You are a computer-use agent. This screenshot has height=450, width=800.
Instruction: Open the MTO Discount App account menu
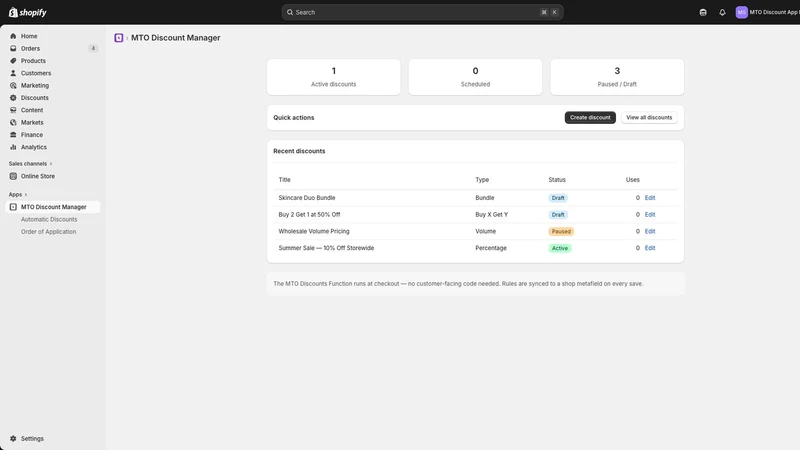pyautogui.click(x=767, y=12)
